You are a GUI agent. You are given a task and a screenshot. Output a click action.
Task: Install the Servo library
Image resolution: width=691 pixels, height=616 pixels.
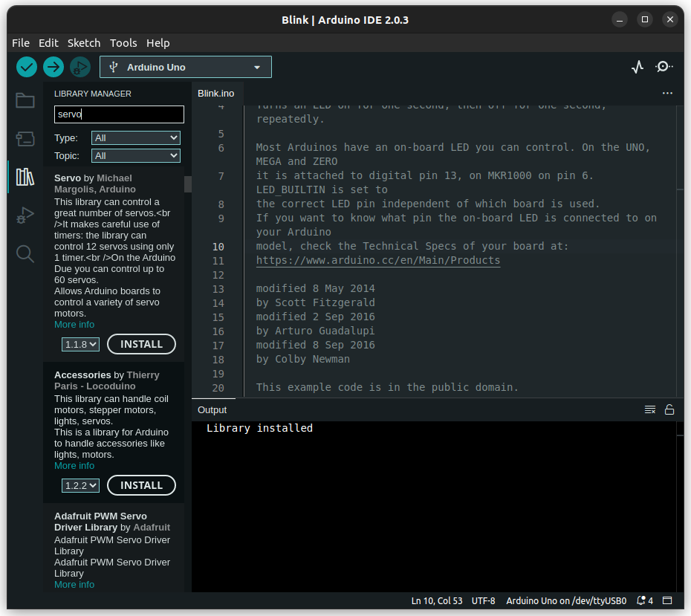(141, 344)
